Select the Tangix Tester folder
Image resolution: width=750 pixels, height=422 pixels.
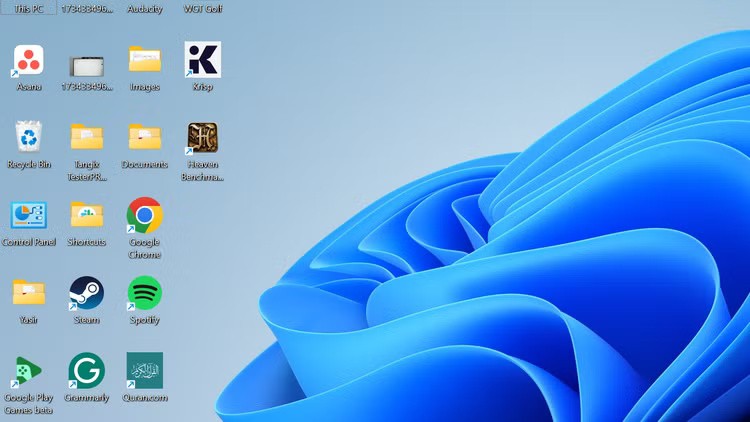click(x=87, y=137)
